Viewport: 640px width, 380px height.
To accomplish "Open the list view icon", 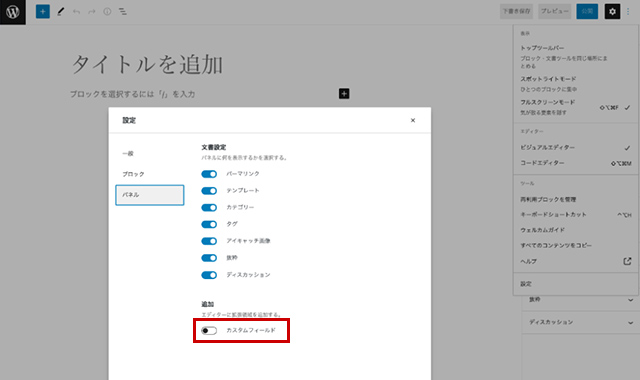I will click(x=123, y=11).
